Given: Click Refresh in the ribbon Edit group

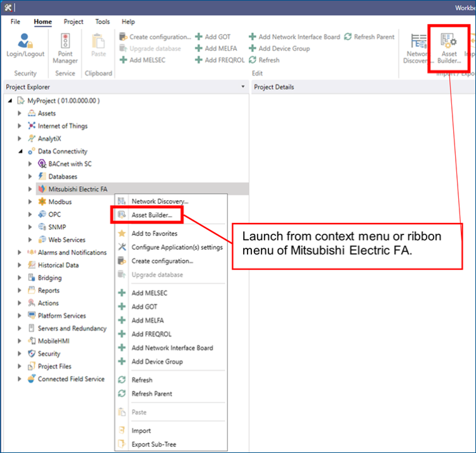Looking at the screenshot, I should (264, 60).
